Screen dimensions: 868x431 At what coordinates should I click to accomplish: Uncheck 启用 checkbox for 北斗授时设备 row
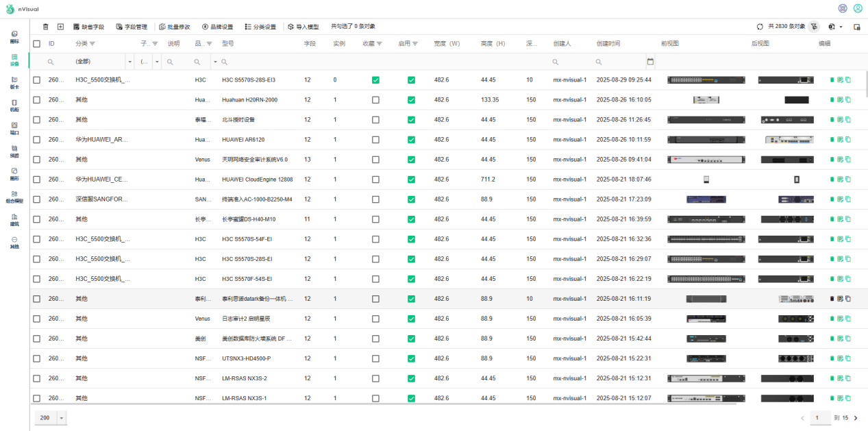pyautogui.click(x=411, y=120)
